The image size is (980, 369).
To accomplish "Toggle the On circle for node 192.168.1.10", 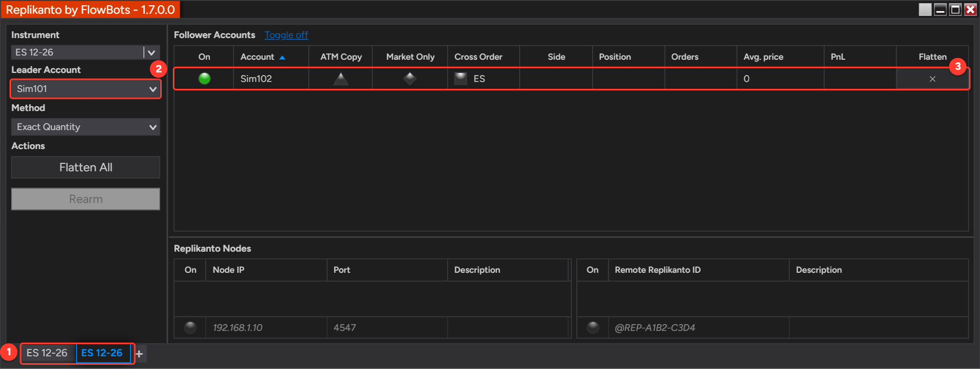I will tap(190, 328).
